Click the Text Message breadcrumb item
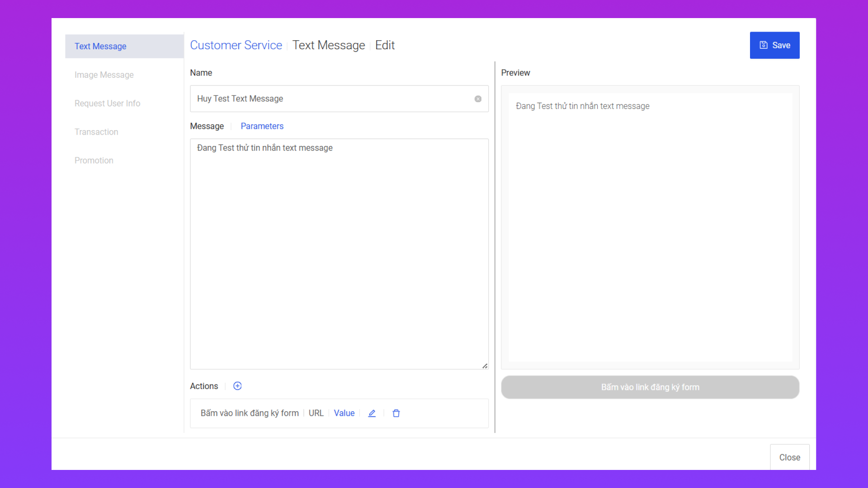The image size is (868, 488). point(328,45)
